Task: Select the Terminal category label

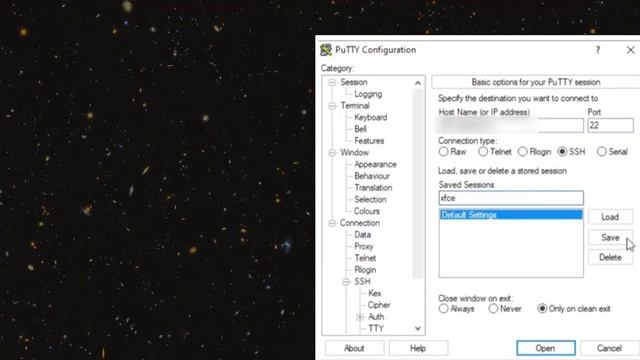Action: [x=355, y=106]
